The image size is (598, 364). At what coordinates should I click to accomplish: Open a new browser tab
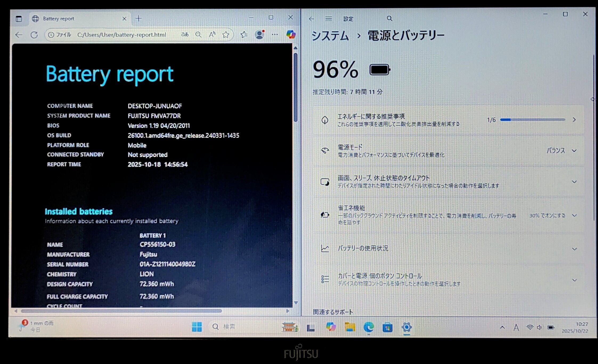(x=139, y=19)
